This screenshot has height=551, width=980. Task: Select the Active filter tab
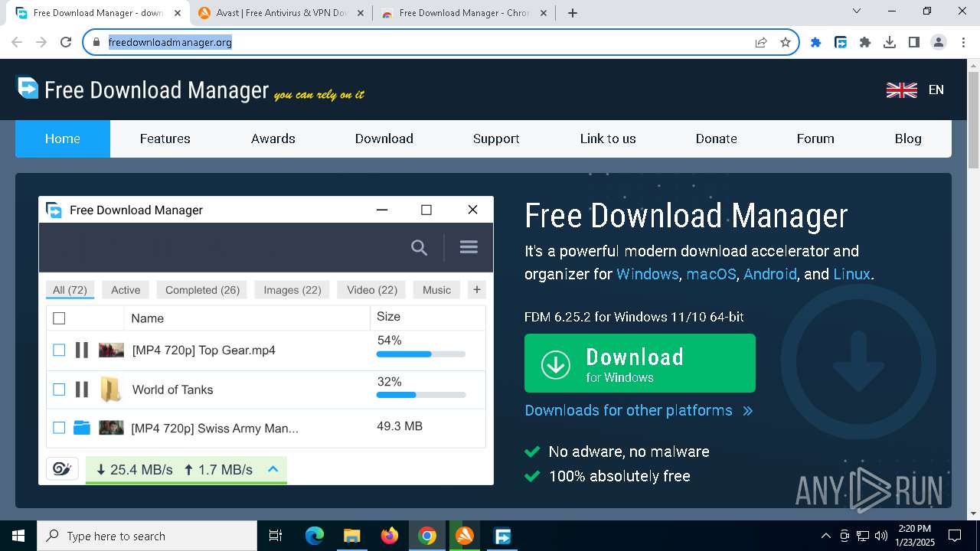click(x=126, y=290)
